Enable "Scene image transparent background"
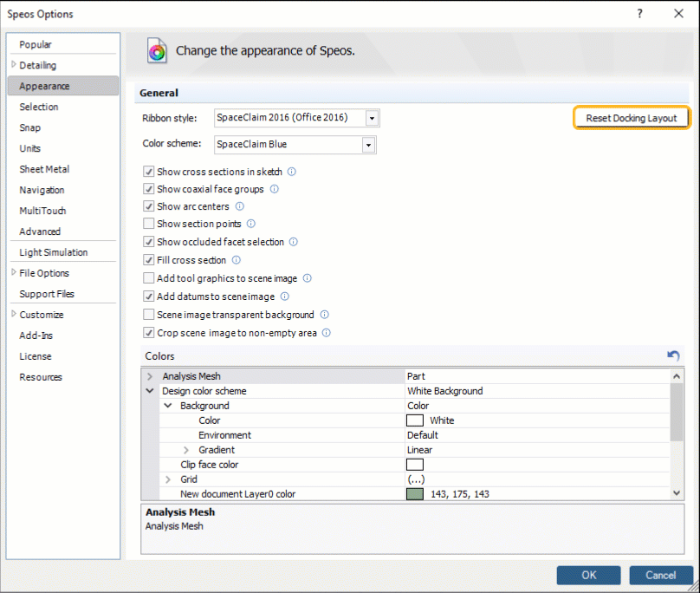This screenshot has width=700, height=593. click(x=148, y=315)
